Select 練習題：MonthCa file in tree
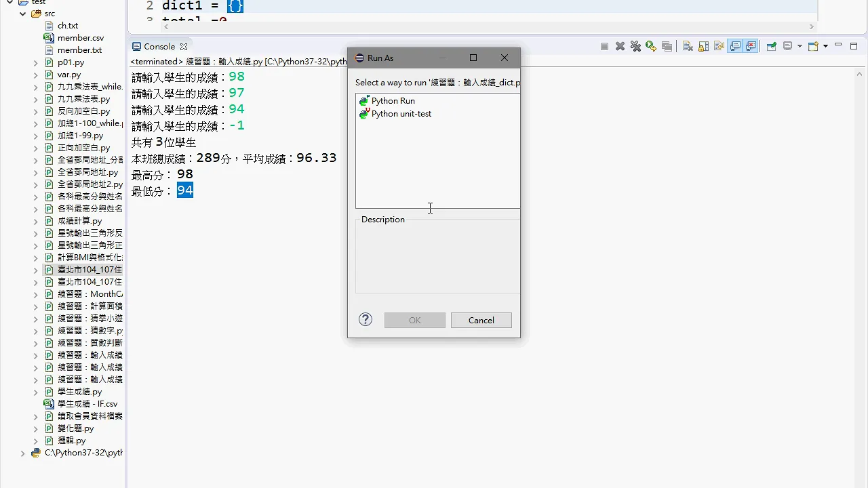This screenshot has width=868, height=488. click(x=90, y=294)
